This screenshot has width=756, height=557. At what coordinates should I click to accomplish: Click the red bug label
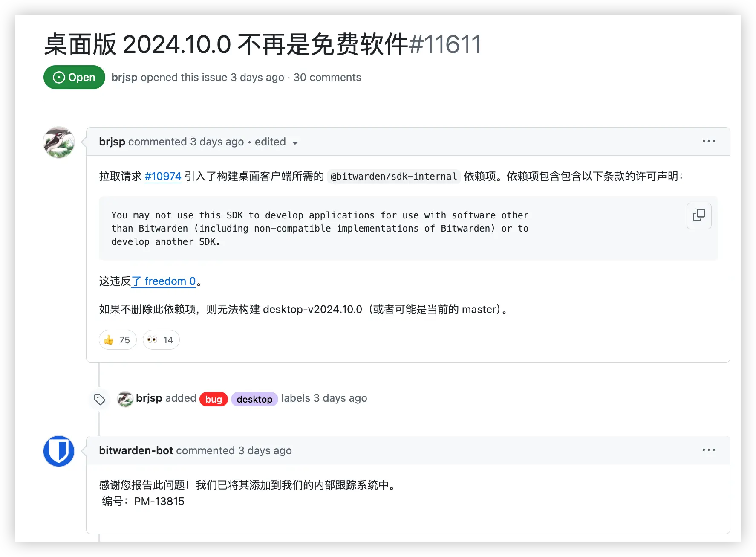point(214,399)
